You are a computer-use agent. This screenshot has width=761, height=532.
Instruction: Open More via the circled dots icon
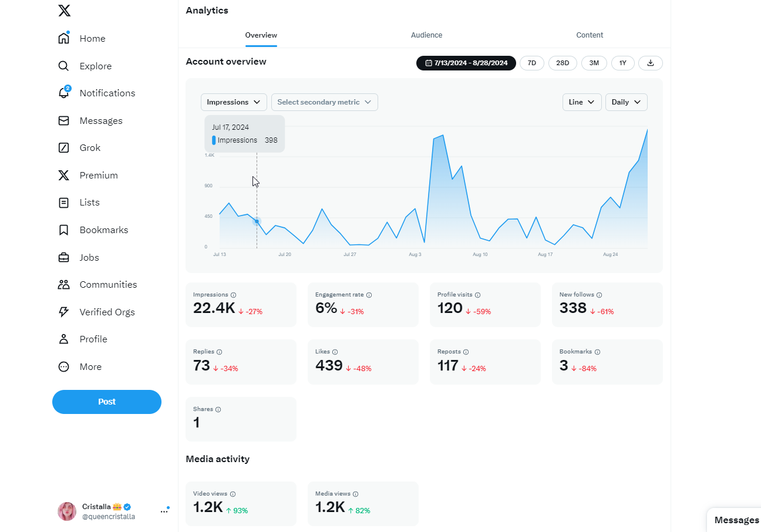tap(64, 366)
